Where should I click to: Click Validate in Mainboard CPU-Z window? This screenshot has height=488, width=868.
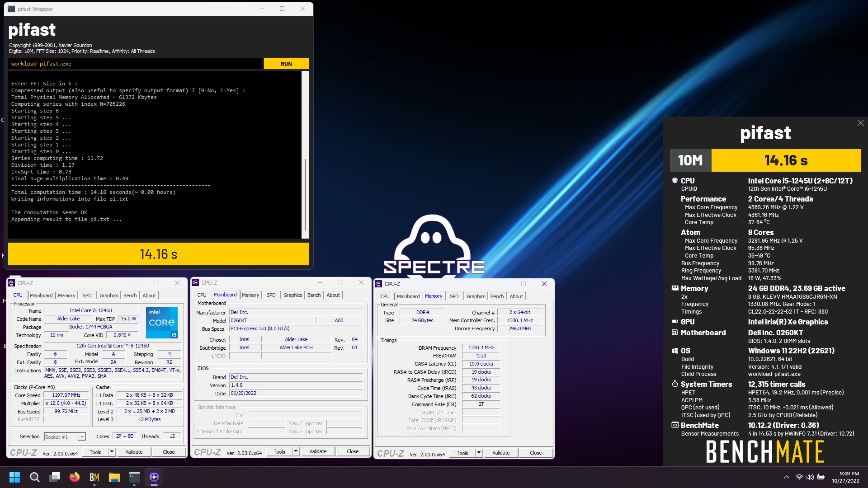pyautogui.click(x=318, y=451)
